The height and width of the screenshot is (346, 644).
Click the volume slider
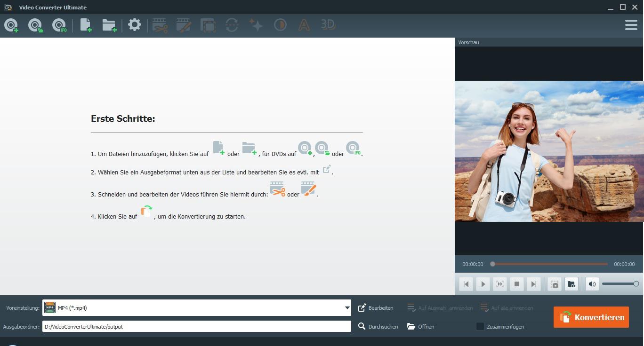coord(619,284)
